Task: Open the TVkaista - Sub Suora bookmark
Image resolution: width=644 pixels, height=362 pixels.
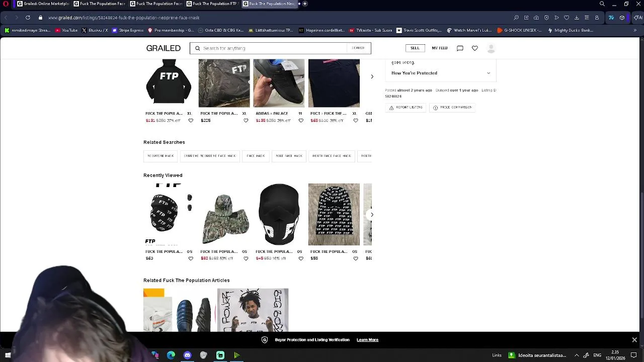Action: point(370,30)
